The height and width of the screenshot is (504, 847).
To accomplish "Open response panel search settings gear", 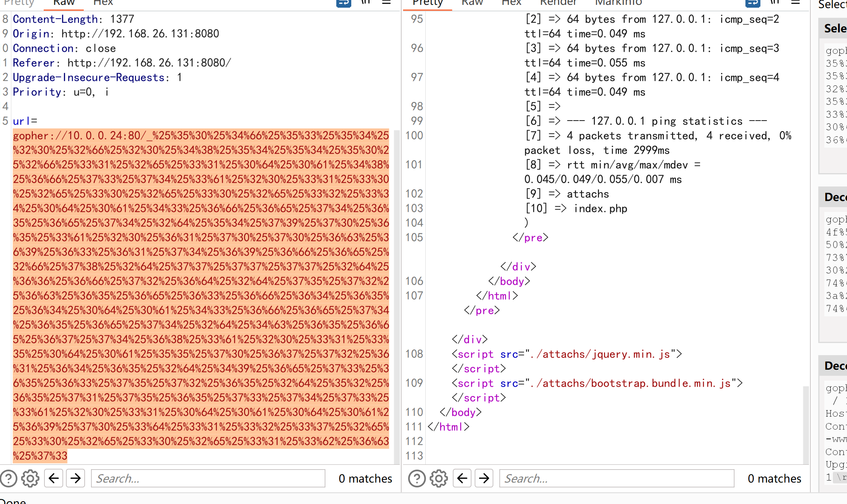I will coord(439,479).
